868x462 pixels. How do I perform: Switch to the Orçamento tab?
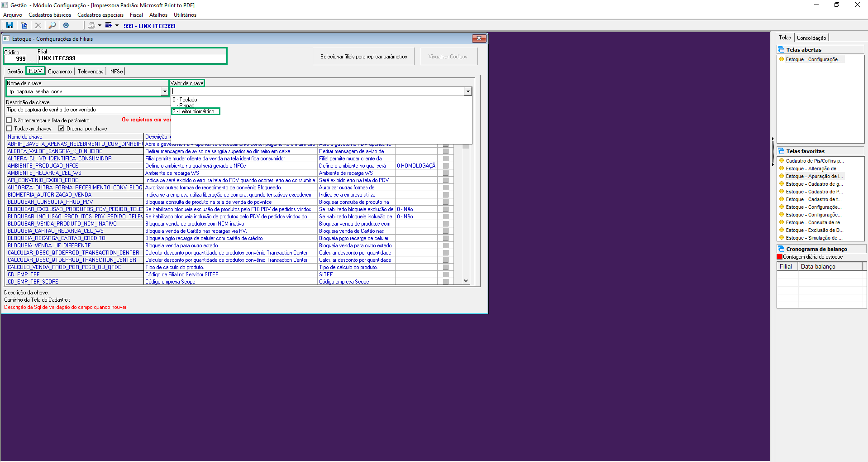[x=60, y=71]
